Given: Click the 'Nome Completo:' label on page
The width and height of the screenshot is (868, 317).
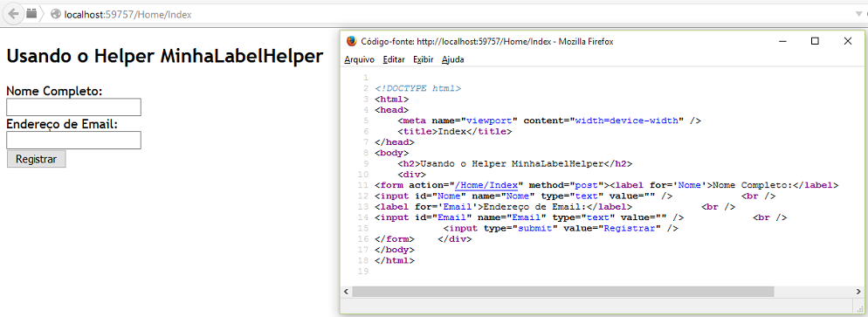Looking at the screenshot, I should (x=54, y=92).
